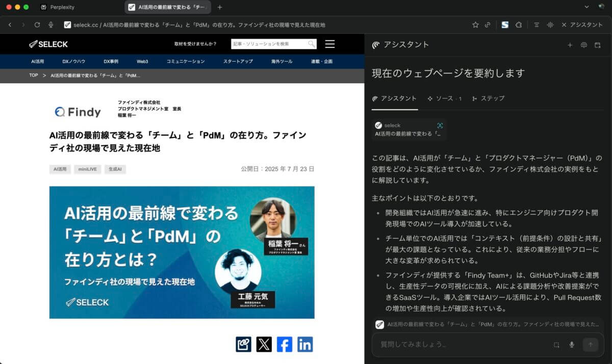Image resolution: width=612 pixels, height=364 pixels.
Task: Expand the tab list chevron at the top right
Action: pyautogui.click(x=587, y=7)
